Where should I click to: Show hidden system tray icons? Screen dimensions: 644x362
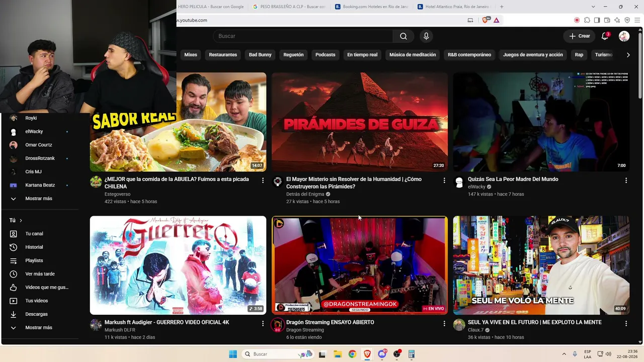563,354
